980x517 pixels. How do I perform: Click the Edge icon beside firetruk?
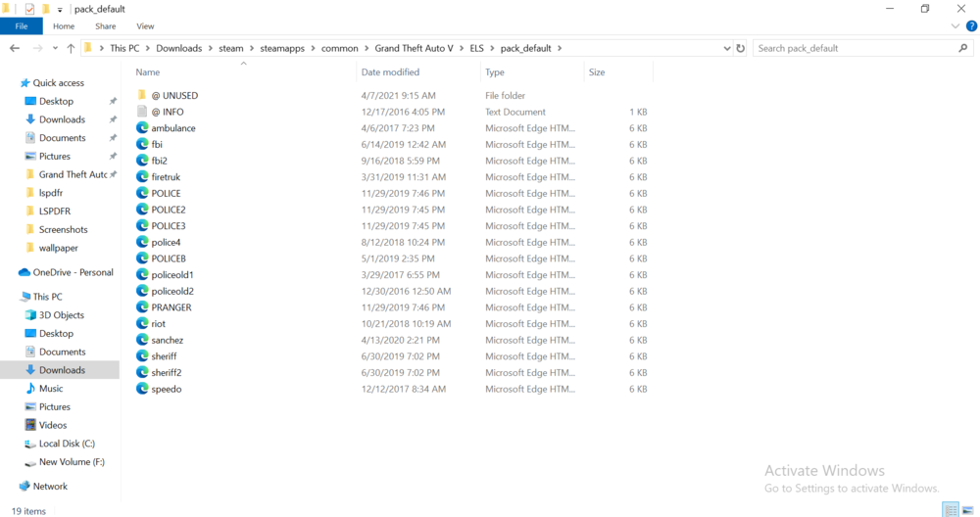coord(142,176)
